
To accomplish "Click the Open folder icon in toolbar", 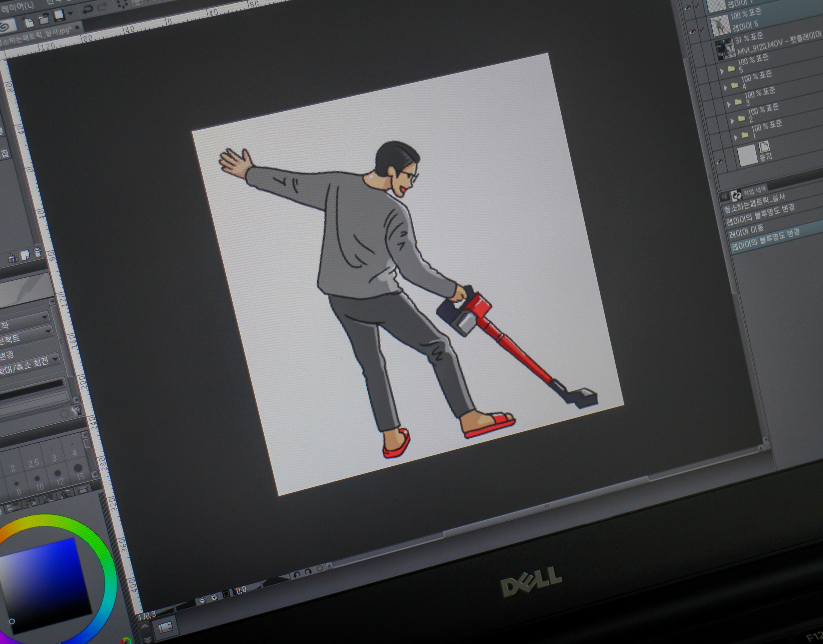I will coord(44,19).
